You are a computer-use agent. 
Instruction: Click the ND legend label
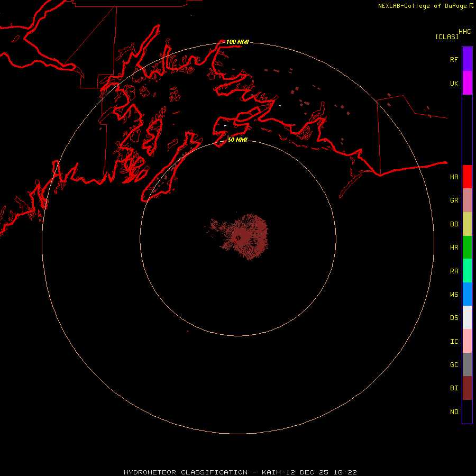tap(454, 411)
